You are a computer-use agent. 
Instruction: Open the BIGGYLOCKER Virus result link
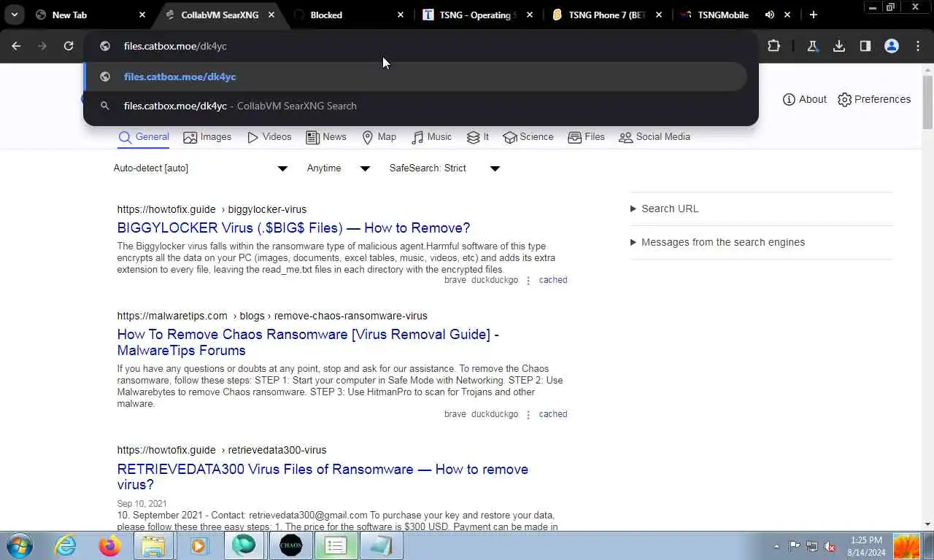click(x=293, y=228)
